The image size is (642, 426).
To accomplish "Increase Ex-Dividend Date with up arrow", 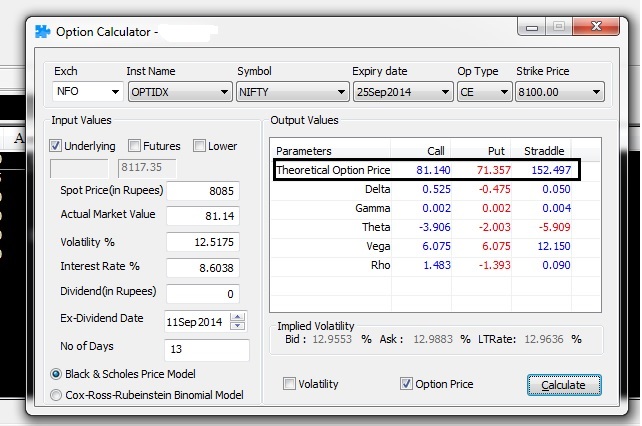I will pos(237,317).
